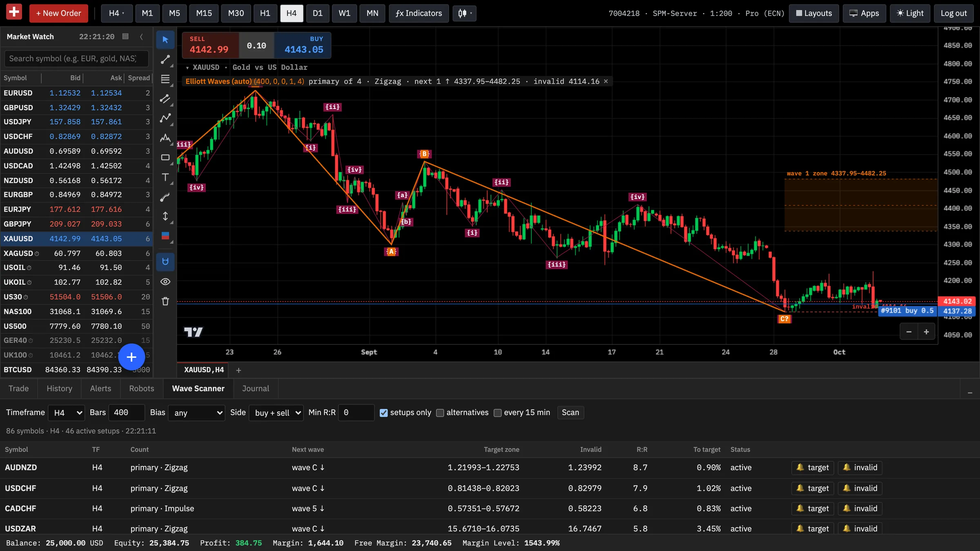Viewport: 980px width, 551px height.
Task: Select the cursor arrow tool
Action: coord(165,40)
